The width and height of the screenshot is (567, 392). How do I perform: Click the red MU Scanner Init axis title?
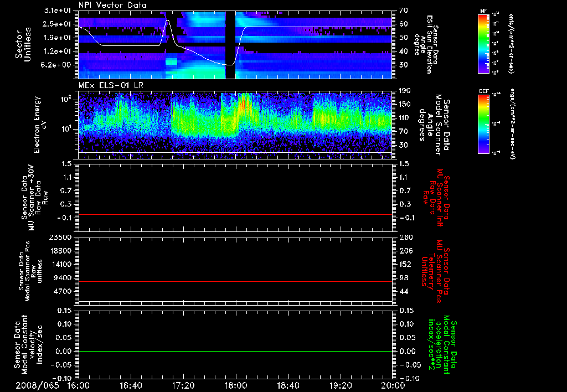pos(437,198)
